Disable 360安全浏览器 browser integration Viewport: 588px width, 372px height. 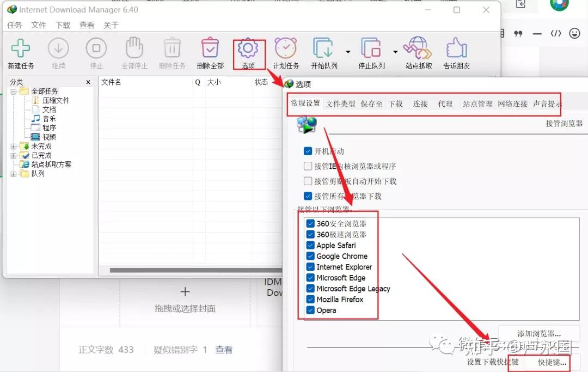pos(311,223)
